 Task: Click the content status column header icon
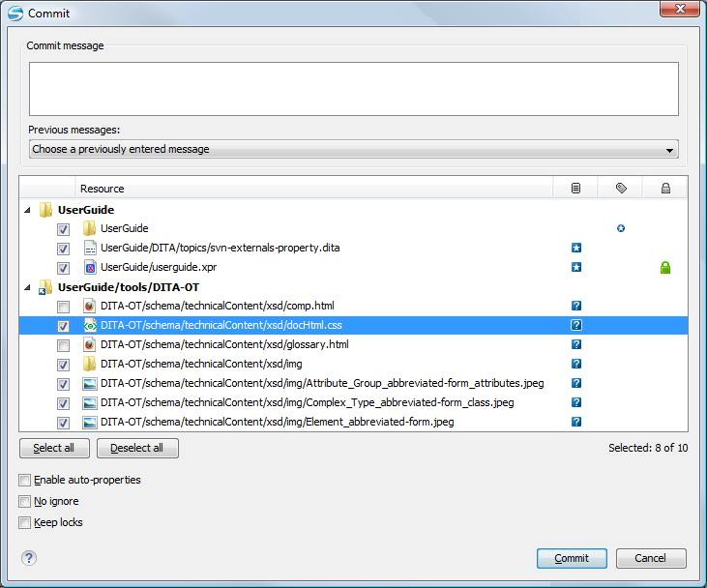tap(576, 189)
